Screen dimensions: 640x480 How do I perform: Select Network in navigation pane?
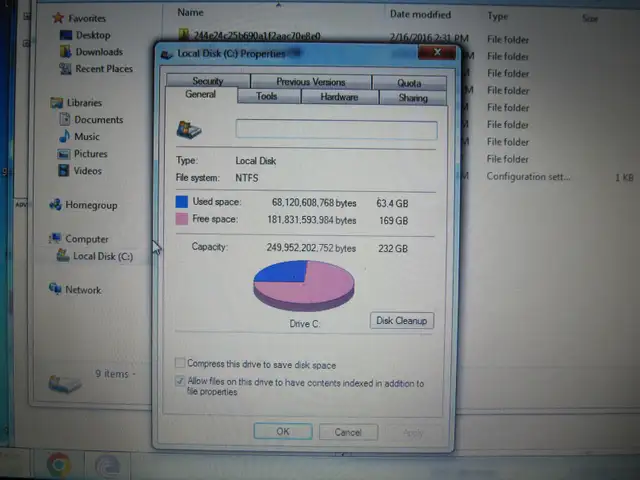83,290
